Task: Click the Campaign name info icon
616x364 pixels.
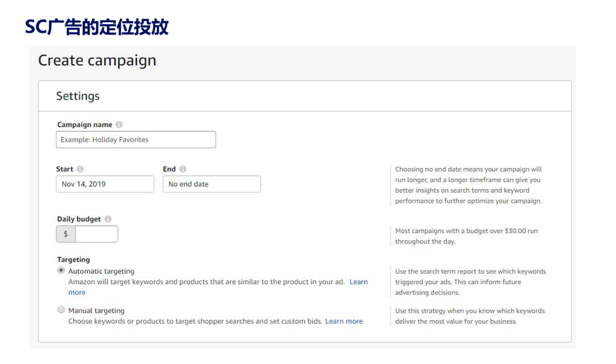Action: [119, 124]
